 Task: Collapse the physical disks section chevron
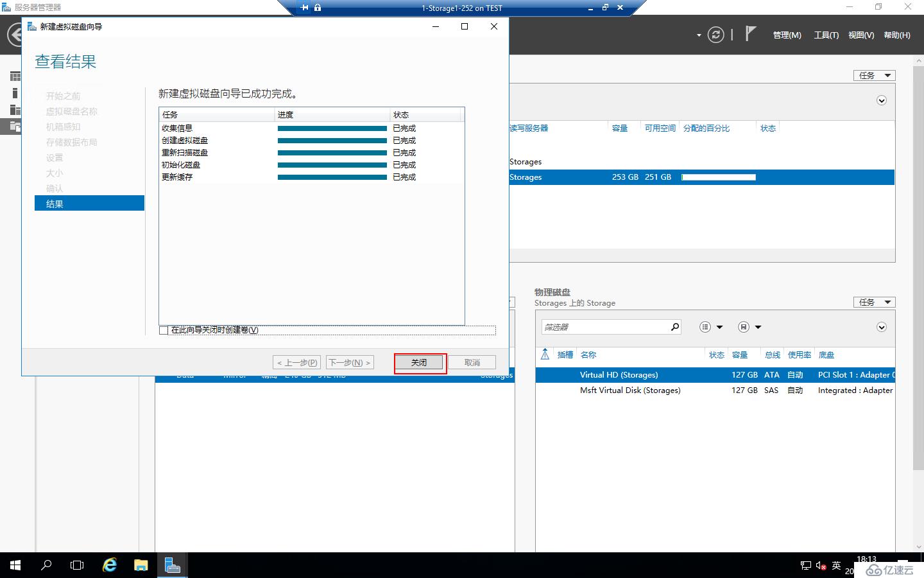pos(882,327)
